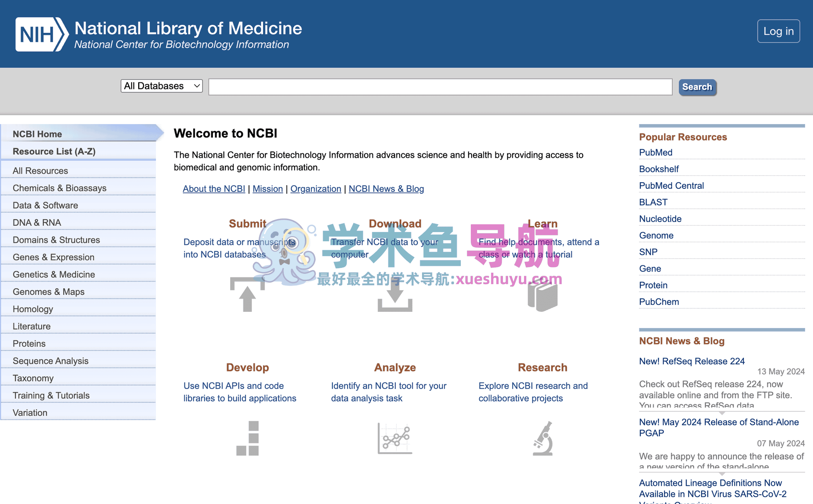813x504 pixels.
Task: Open PubMed from Popular Resources
Action: (656, 152)
